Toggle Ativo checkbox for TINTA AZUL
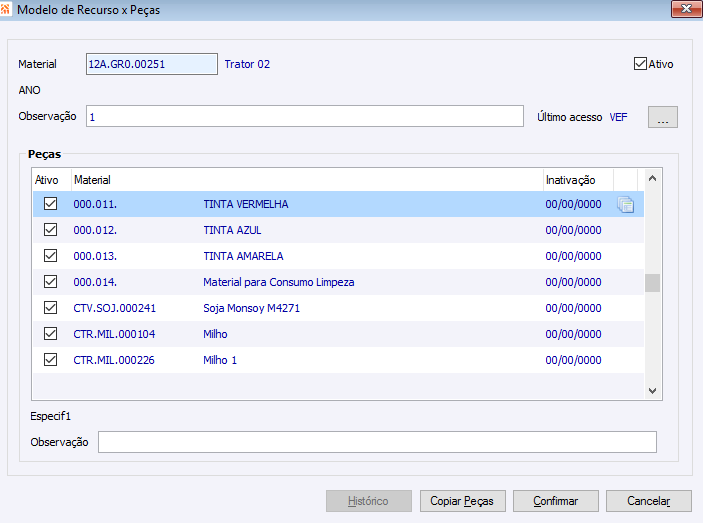 (50, 230)
